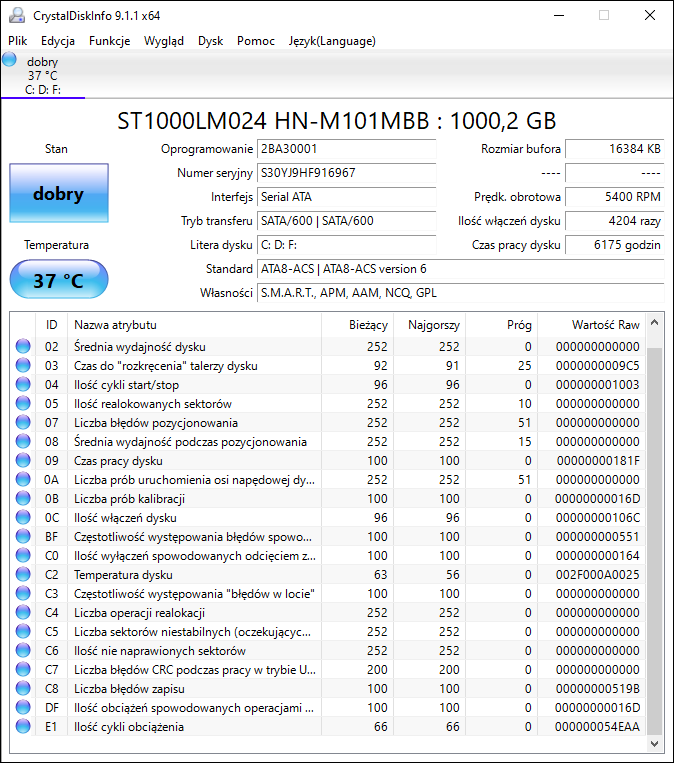This screenshot has height=763, width=674.
Task: Click status orb for attribute 0A row
Action: [x=23, y=479]
